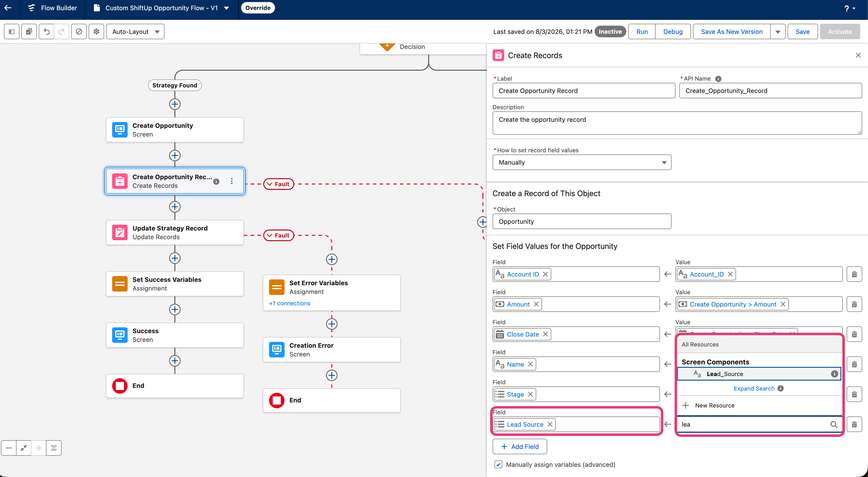The width and height of the screenshot is (868, 477).
Task: Expand the Help menu arrow
Action: click(x=854, y=8)
